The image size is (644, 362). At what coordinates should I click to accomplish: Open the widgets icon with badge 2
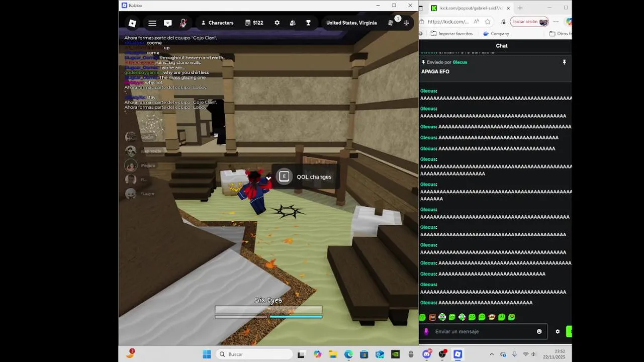click(130, 354)
